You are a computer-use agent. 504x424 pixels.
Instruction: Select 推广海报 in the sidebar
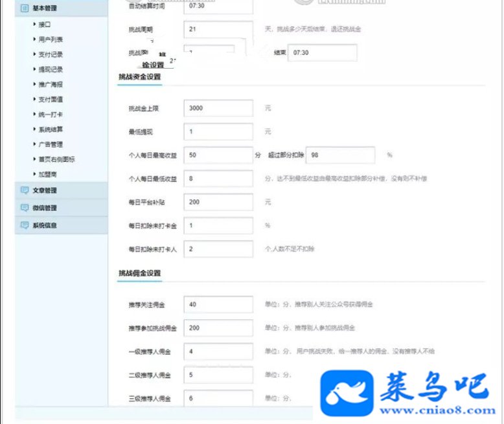(51, 85)
